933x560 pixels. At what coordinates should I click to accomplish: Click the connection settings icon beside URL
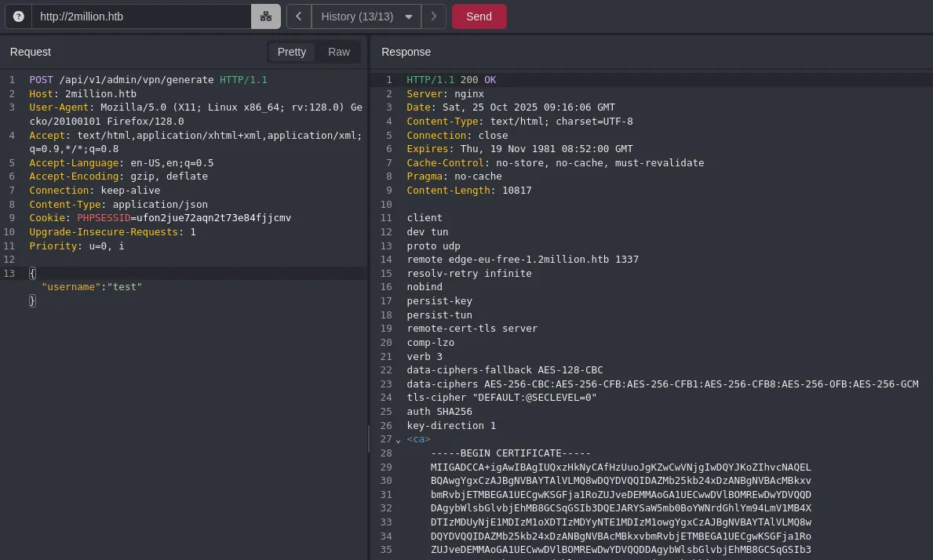265,16
